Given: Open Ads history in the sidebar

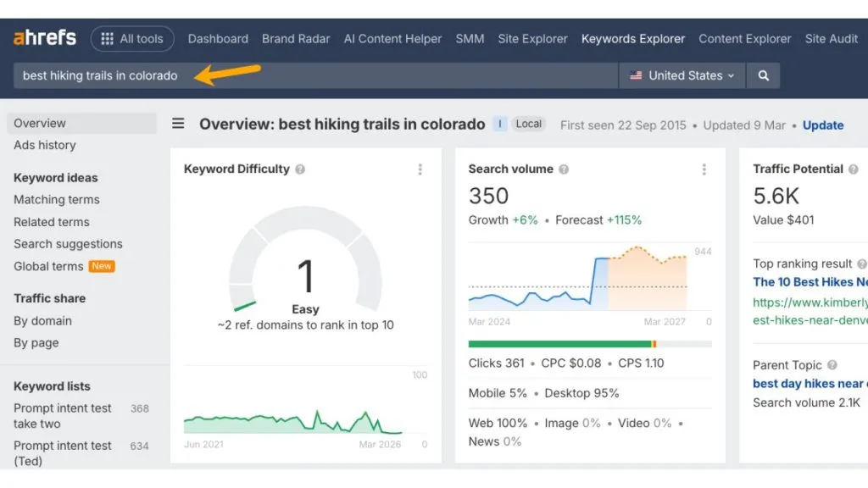Looking at the screenshot, I should [x=45, y=145].
